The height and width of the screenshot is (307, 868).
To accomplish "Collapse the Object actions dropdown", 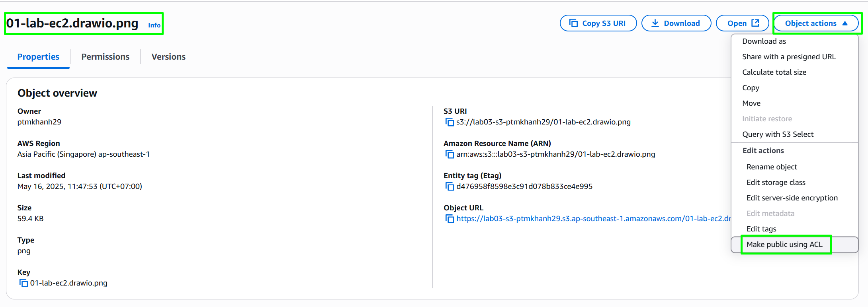I will [x=816, y=23].
